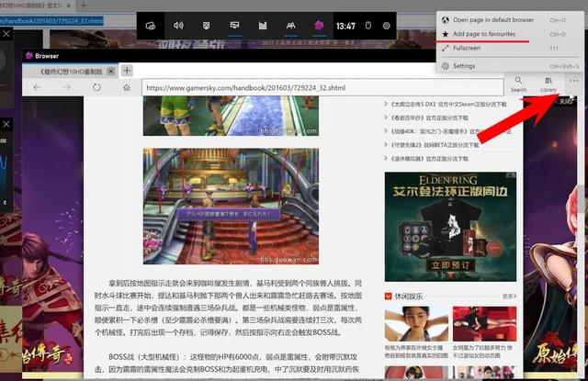This screenshot has height=381, width=588.
Task: Open a new tab with plus button
Action: click(x=127, y=71)
